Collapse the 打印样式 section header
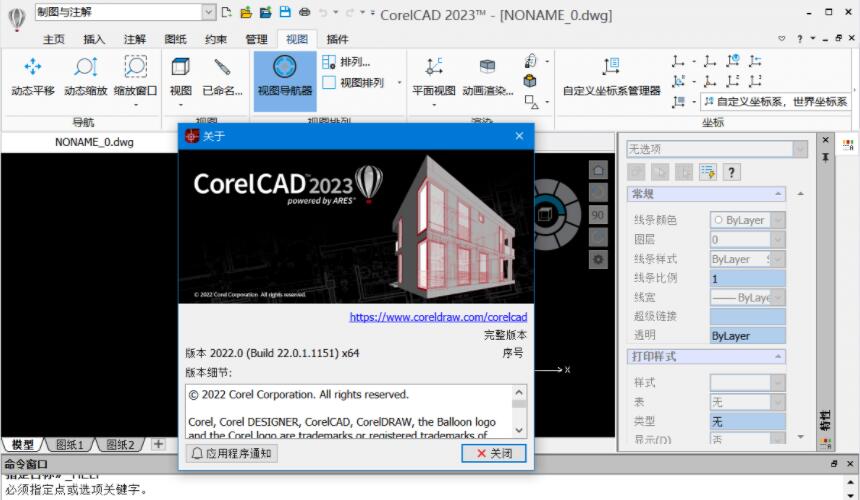860x500 pixels. point(706,356)
